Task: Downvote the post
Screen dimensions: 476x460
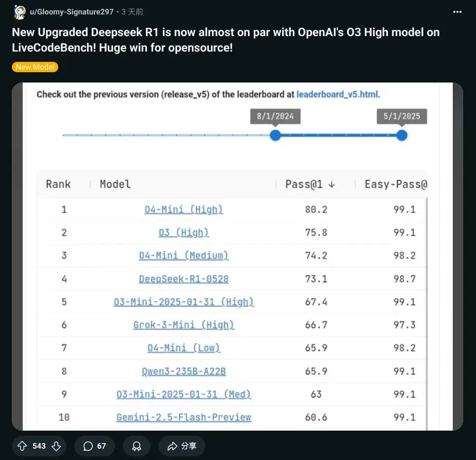Action: coord(56,446)
